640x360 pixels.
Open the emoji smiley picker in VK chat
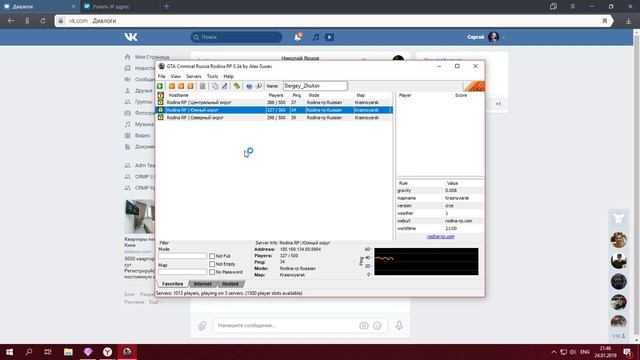(x=377, y=325)
